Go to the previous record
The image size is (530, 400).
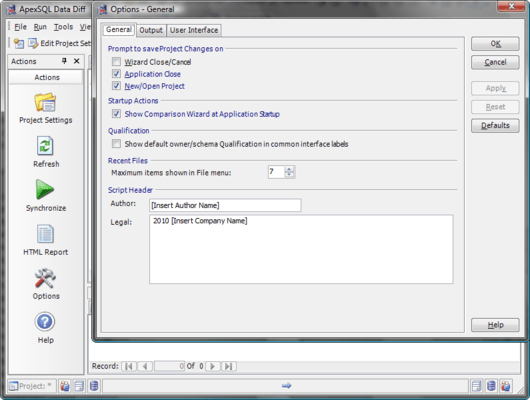(145, 366)
